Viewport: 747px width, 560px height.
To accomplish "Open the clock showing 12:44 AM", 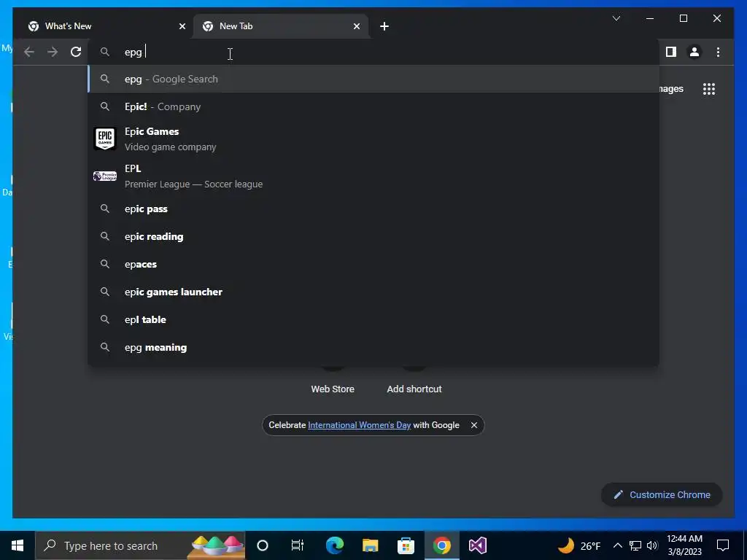I will tap(684, 545).
